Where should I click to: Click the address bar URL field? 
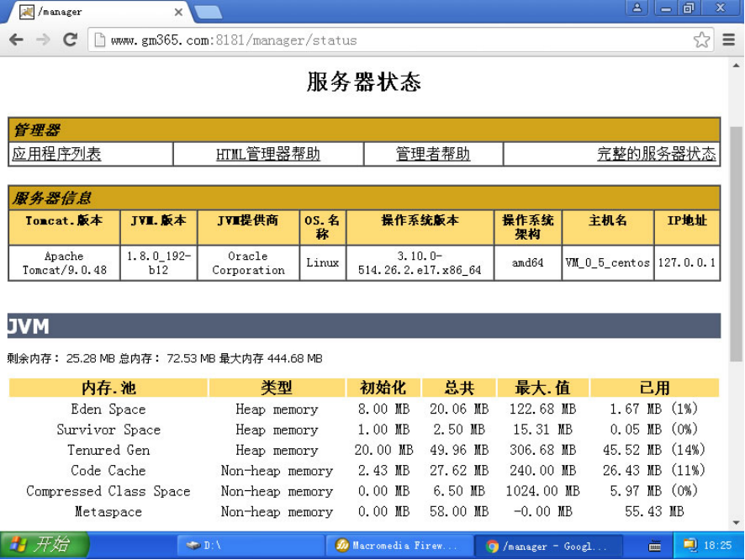pyautogui.click(x=399, y=40)
